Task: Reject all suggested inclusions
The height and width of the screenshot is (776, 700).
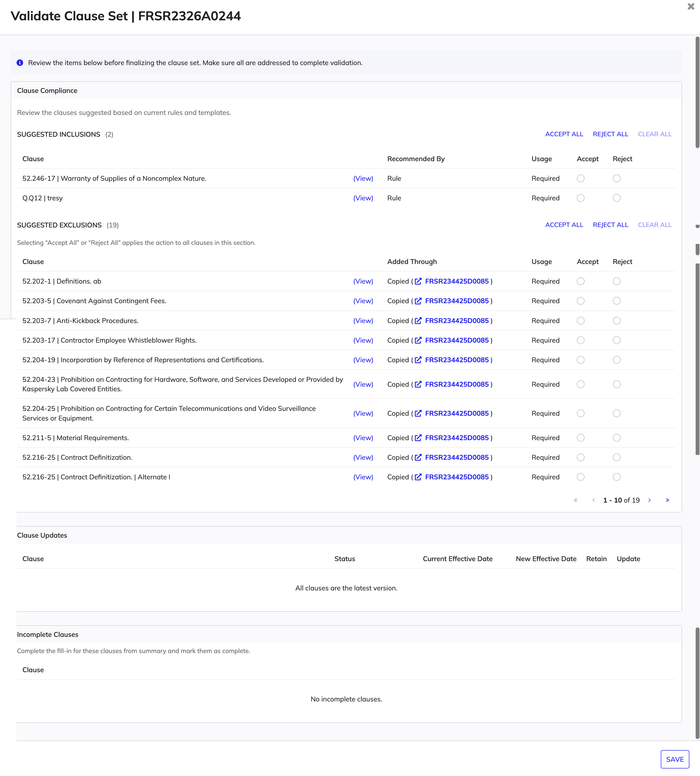Action: point(610,134)
